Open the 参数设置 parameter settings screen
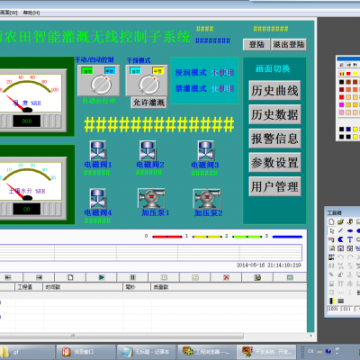This screenshot has width=360, height=360. [275, 162]
